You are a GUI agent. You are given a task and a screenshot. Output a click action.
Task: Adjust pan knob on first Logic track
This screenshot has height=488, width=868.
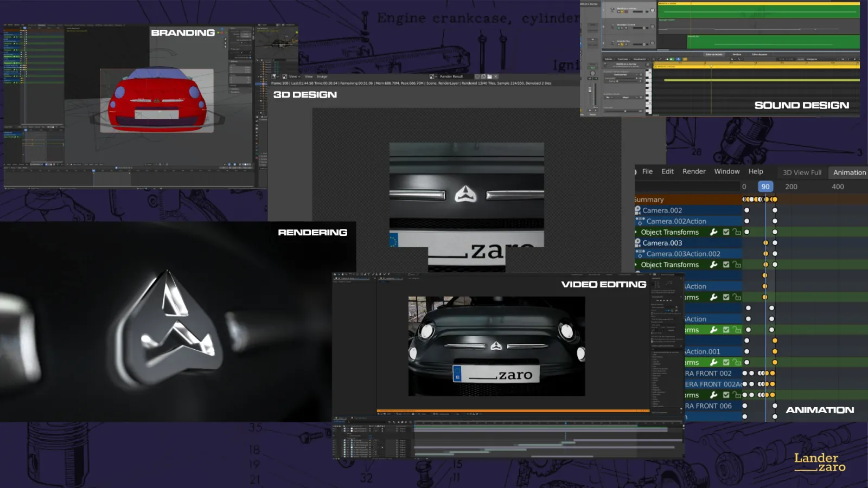[652, 10]
